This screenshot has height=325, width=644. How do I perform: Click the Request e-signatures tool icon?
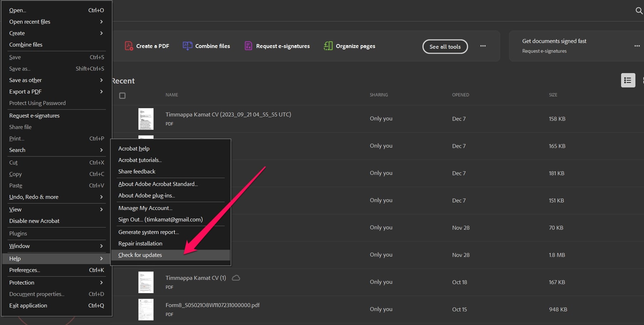[x=248, y=46]
